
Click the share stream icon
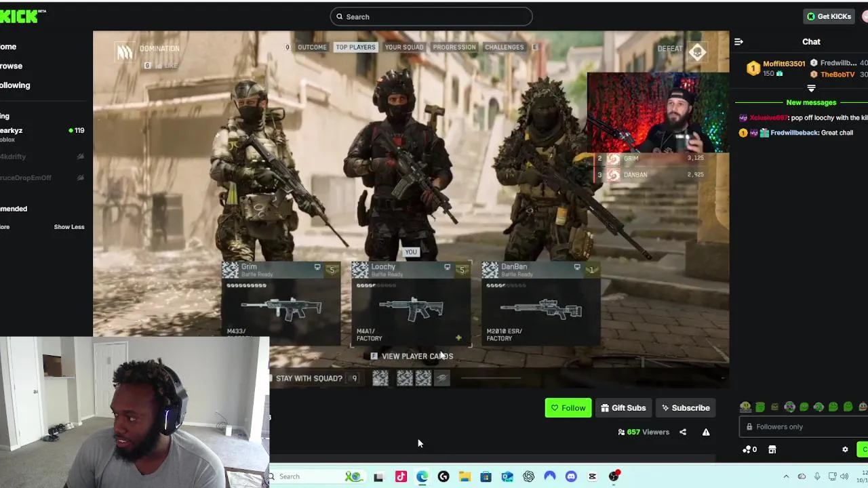[x=683, y=432]
